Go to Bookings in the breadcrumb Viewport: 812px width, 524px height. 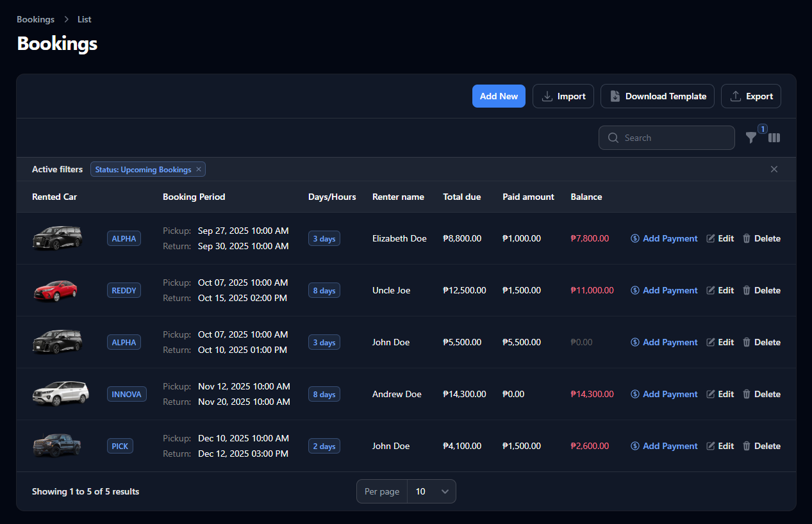pyautogui.click(x=35, y=19)
